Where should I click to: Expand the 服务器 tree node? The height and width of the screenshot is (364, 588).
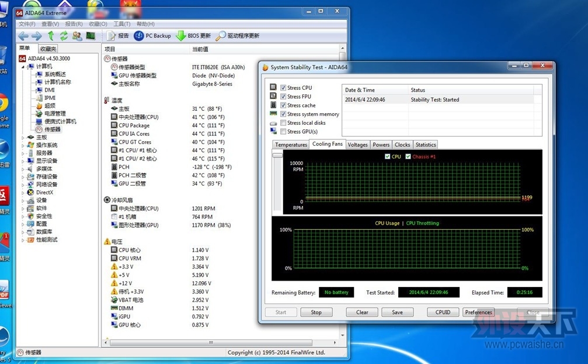tap(23, 153)
